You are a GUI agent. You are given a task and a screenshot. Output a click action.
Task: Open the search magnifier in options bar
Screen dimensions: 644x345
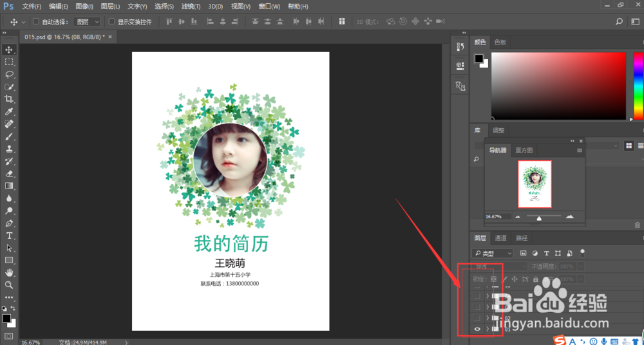click(619, 22)
